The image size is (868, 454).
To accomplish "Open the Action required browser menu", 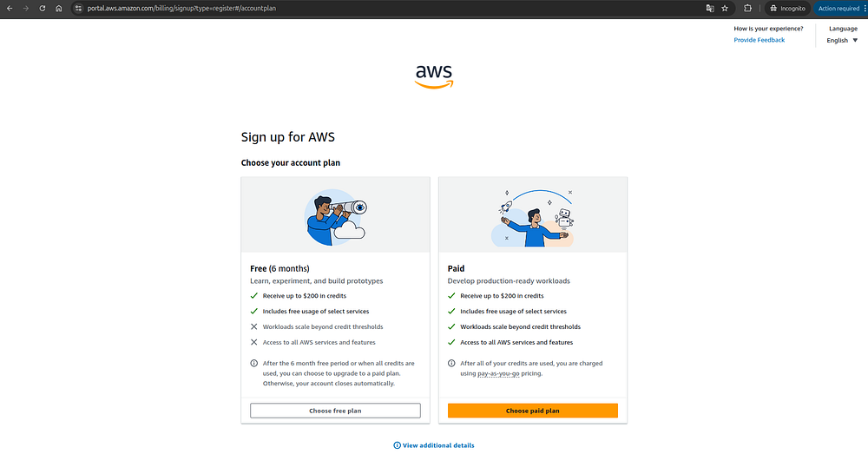I will point(840,9).
